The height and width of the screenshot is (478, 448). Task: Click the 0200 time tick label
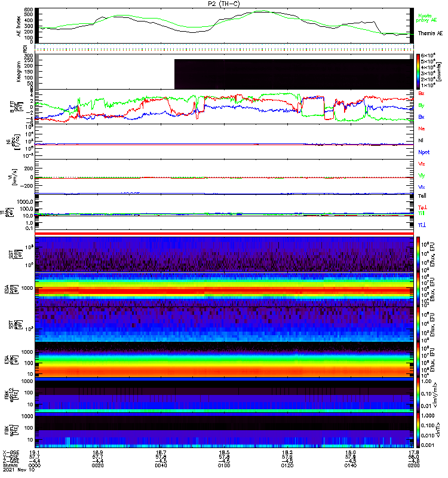[x=413, y=465]
